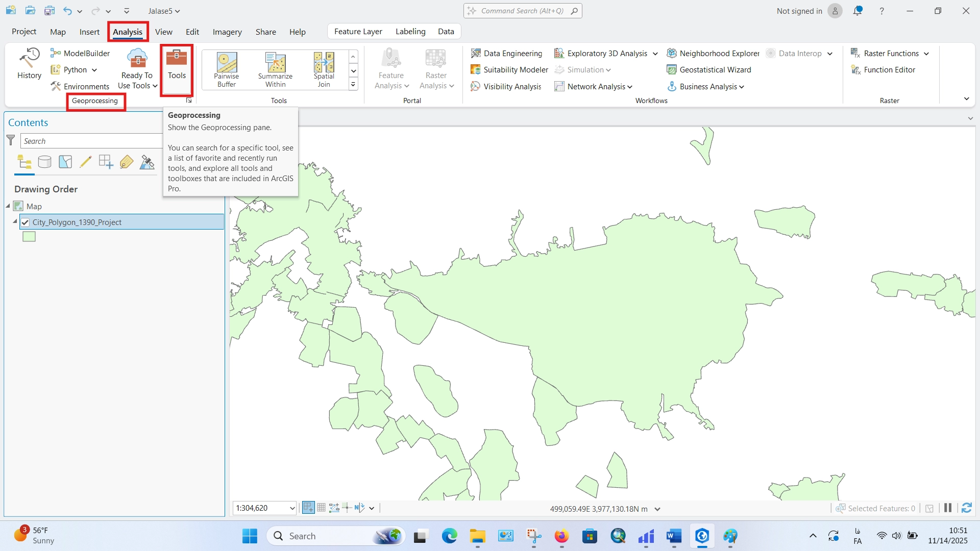Open Word from the taskbar
Image resolution: width=980 pixels, height=551 pixels.
pyautogui.click(x=674, y=536)
